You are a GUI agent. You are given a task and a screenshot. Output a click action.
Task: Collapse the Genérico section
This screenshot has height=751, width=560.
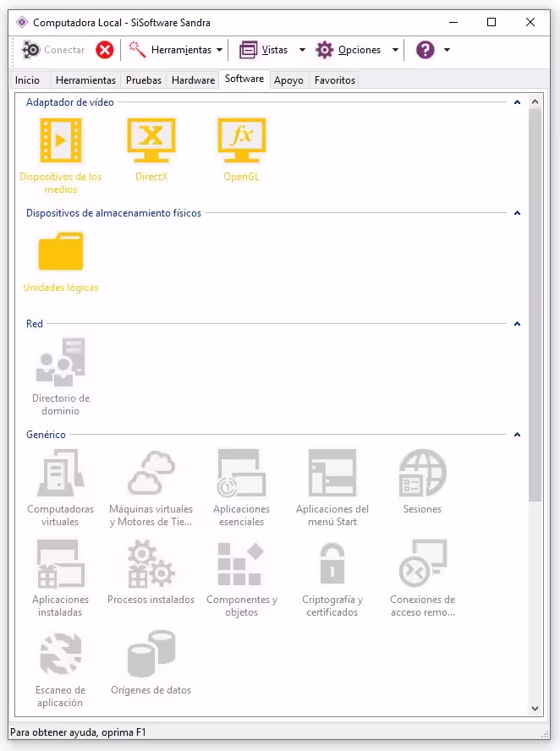tap(518, 435)
